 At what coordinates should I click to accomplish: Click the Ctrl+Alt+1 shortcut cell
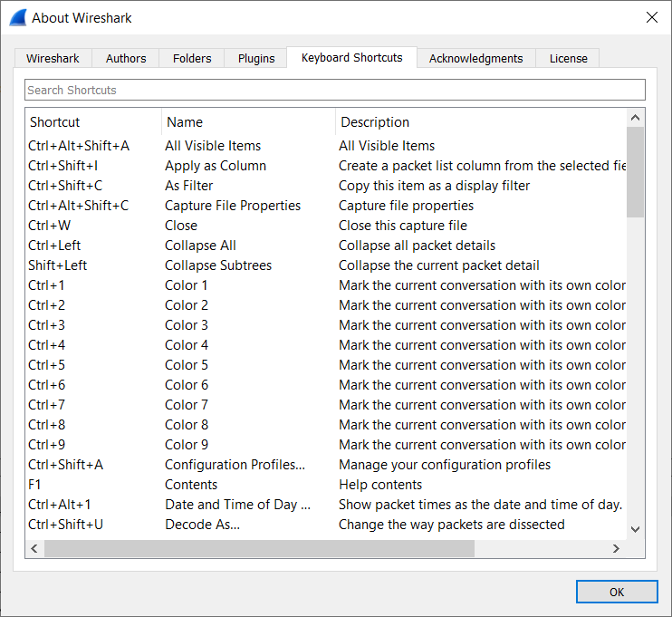60,505
